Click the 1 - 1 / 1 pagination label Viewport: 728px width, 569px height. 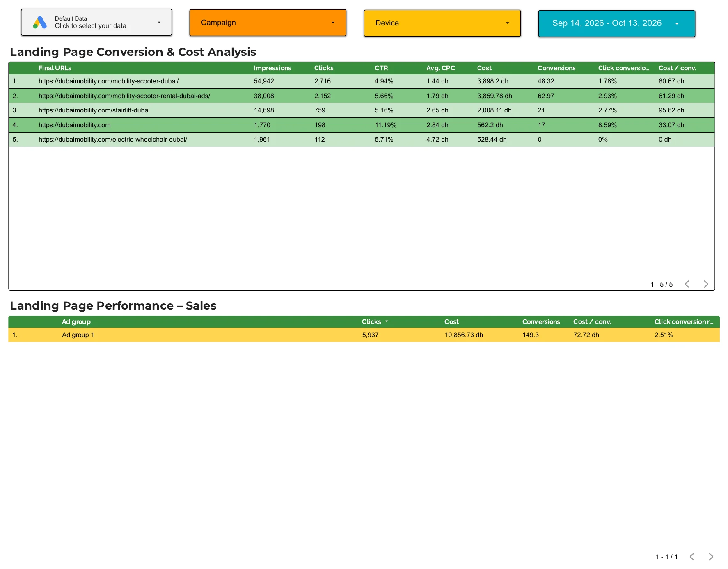pos(666,557)
